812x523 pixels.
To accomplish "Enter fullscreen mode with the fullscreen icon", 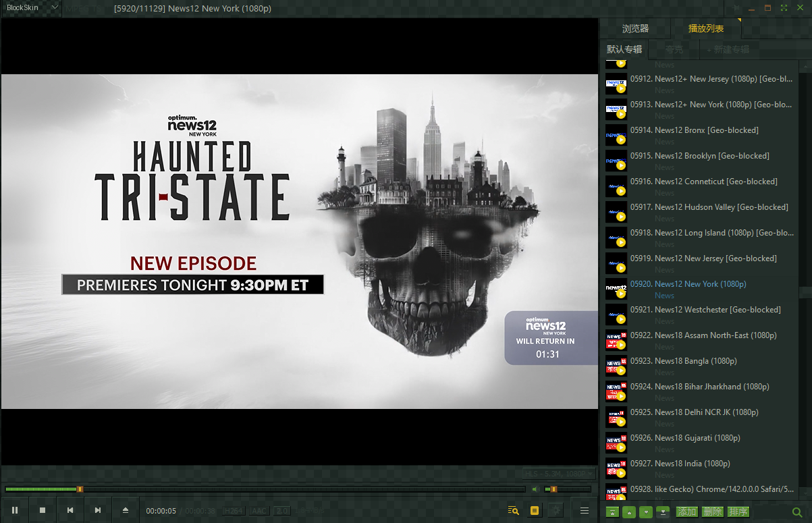I will [784, 7].
